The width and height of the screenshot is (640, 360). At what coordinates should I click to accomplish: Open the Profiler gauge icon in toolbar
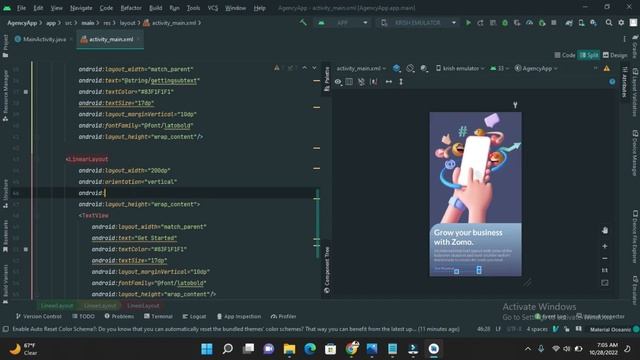529,23
